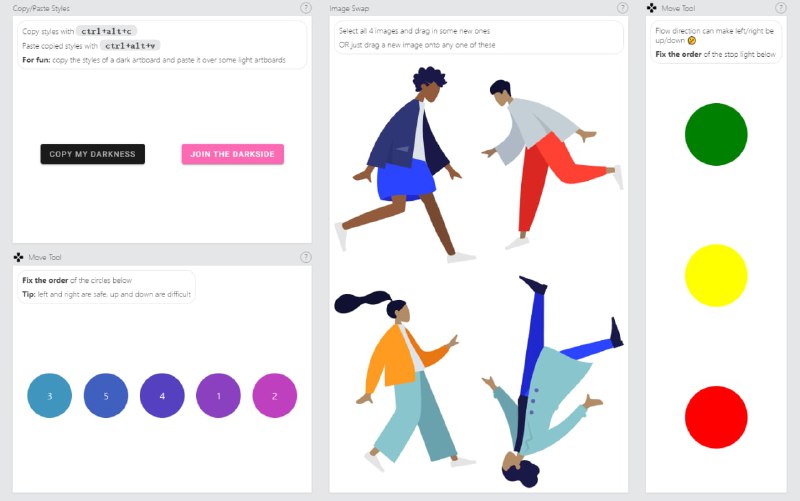Select the green stop light circle
This screenshot has height=501, width=800.
[716, 134]
